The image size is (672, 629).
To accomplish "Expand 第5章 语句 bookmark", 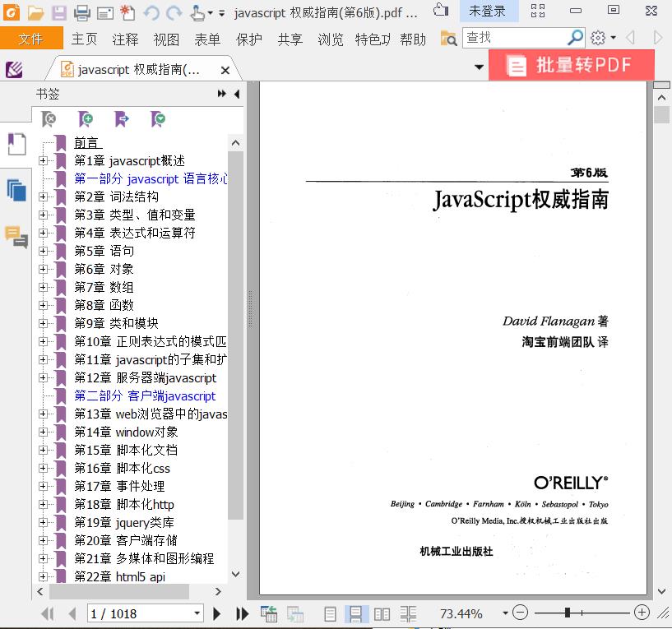I will [x=43, y=251].
